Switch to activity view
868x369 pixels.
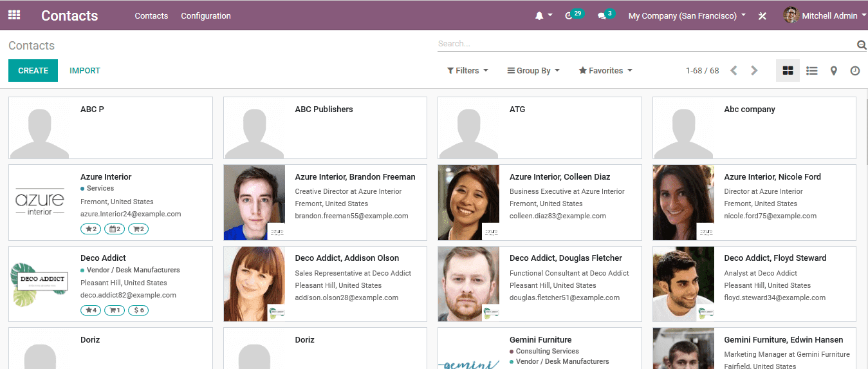[x=854, y=71]
